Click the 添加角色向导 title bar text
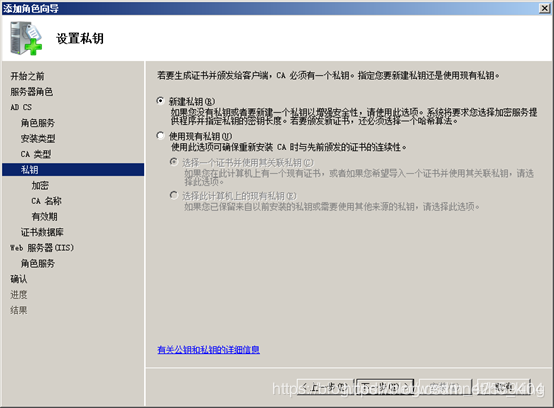This screenshot has height=408, width=554. (31, 8)
